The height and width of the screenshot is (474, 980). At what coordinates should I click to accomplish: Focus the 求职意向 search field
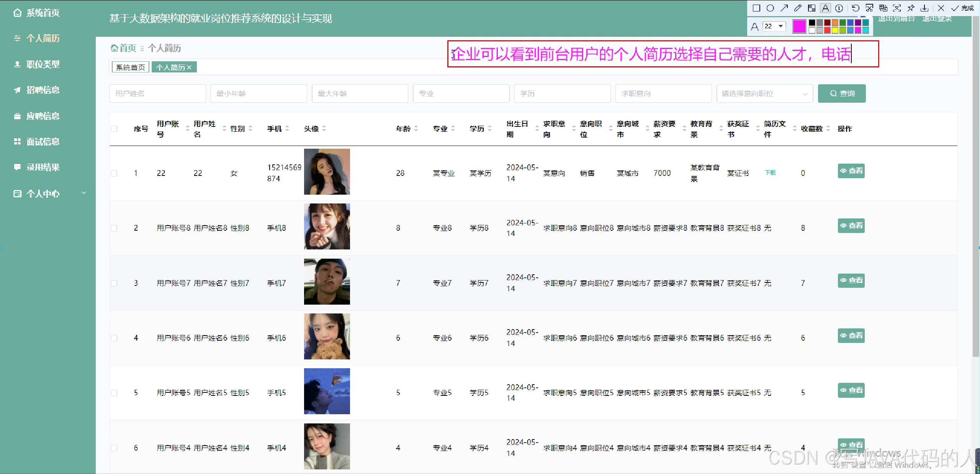(664, 93)
